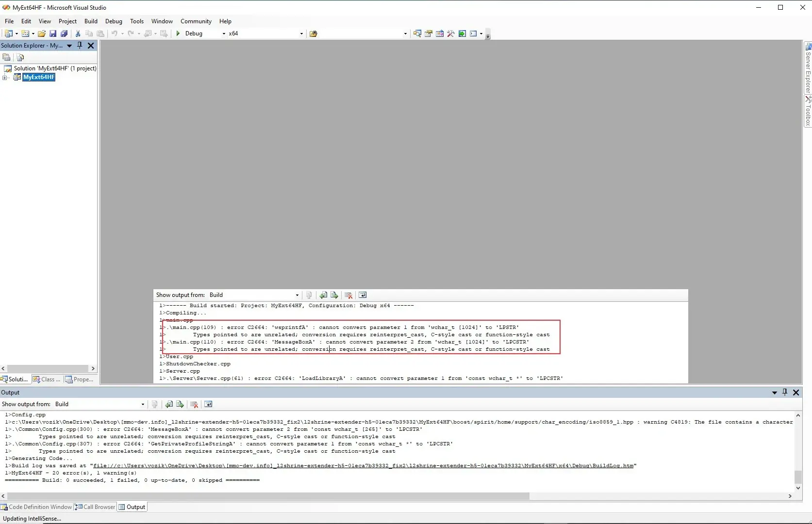Viewport: 812px width, 524px height.
Task: Click the Start Page toolbar icon
Action: click(x=462, y=33)
